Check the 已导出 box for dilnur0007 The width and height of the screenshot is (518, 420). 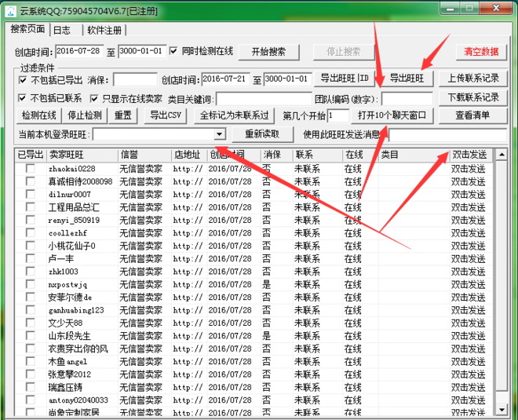pyautogui.click(x=31, y=195)
